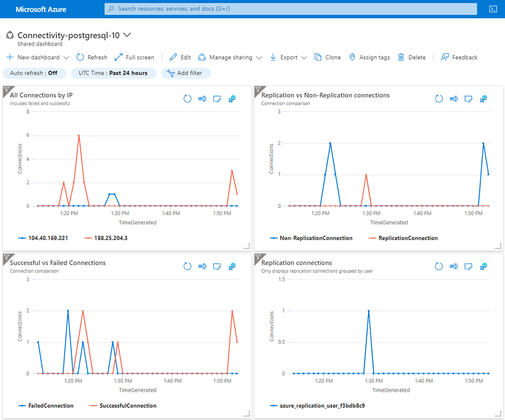Click the 188.25.204.3 legend color marker
The width and height of the screenshot is (505, 420).
pyautogui.click(x=88, y=238)
